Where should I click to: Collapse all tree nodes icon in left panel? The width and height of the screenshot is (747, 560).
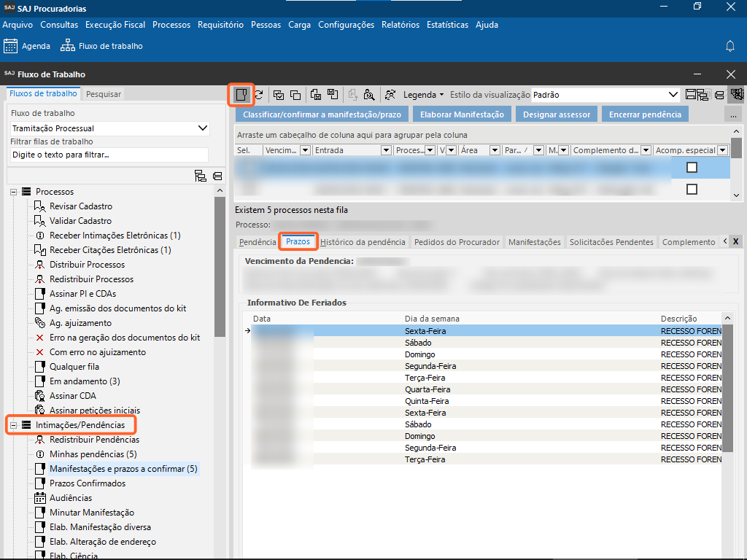pyautogui.click(x=217, y=176)
